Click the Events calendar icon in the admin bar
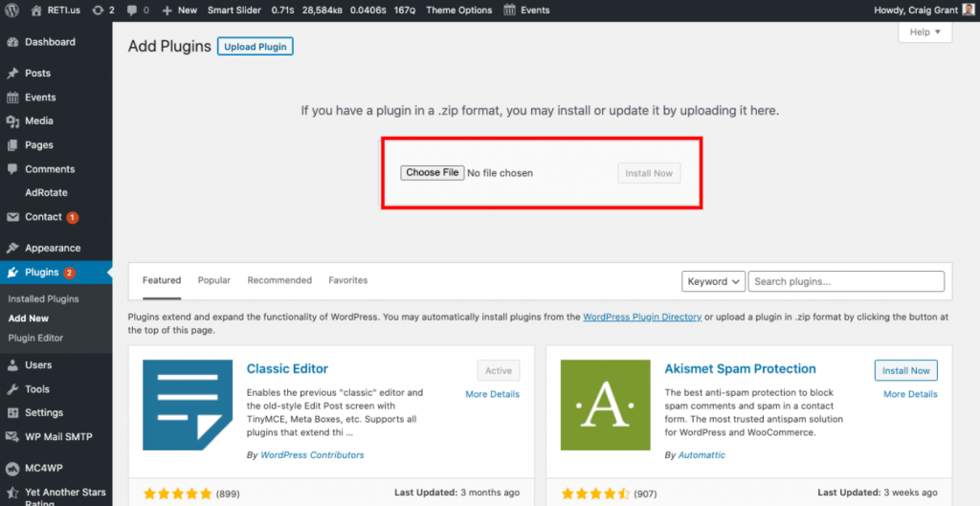 click(509, 10)
